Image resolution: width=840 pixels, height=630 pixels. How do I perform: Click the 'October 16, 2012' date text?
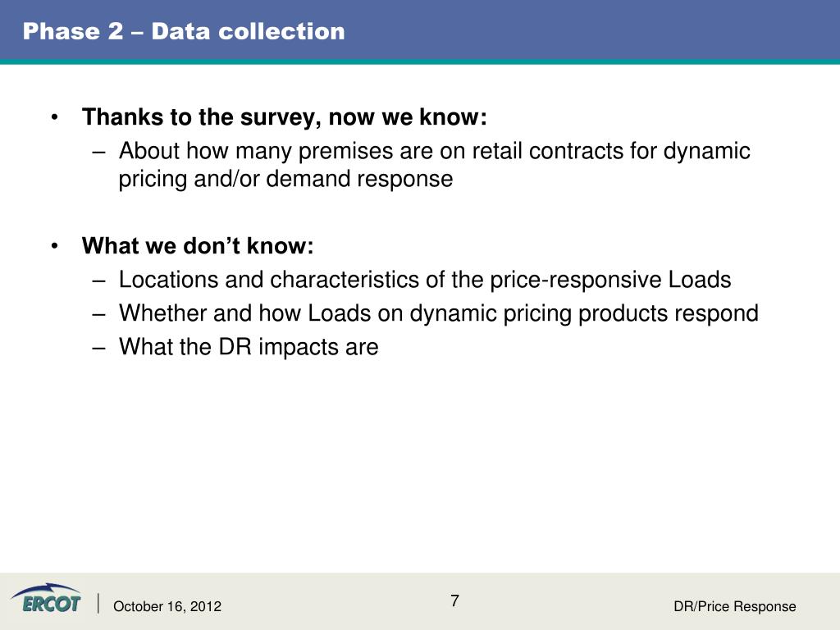[x=167, y=606]
